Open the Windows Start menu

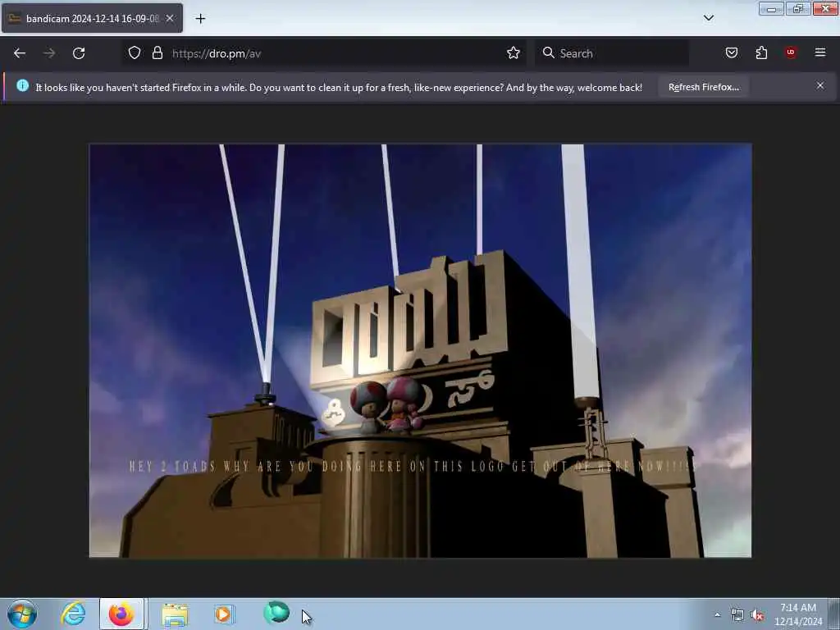tap(22, 614)
